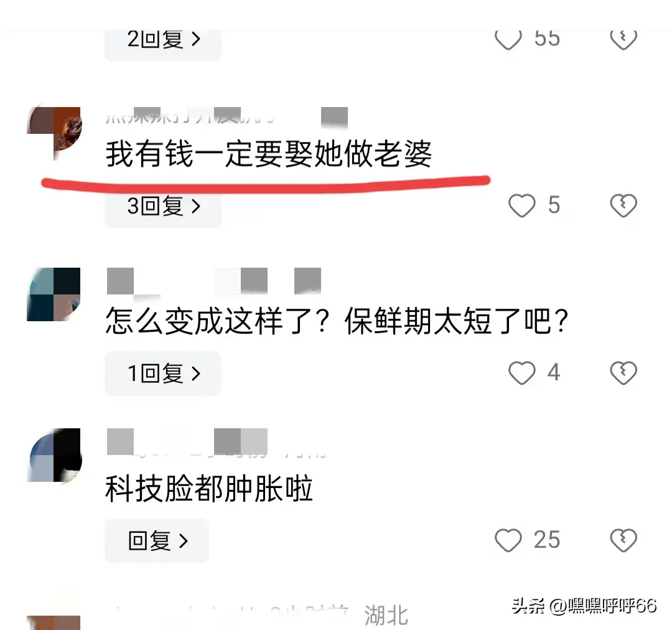672x630 pixels.
Task: Dislike the comment with 25 likes
Action: click(623, 540)
